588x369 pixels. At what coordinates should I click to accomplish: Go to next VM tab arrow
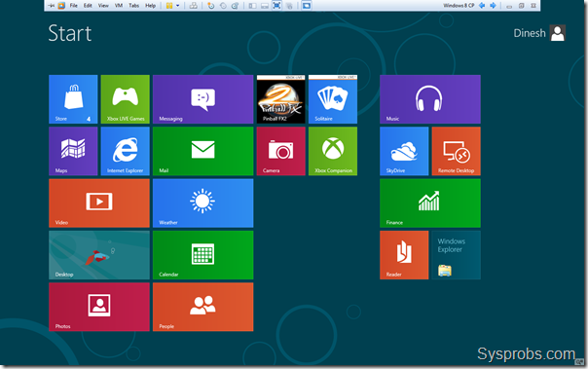(x=493, y=5)
